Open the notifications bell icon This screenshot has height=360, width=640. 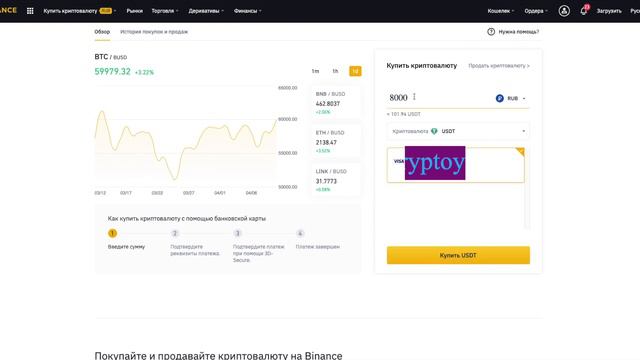(x=584, y=11)
